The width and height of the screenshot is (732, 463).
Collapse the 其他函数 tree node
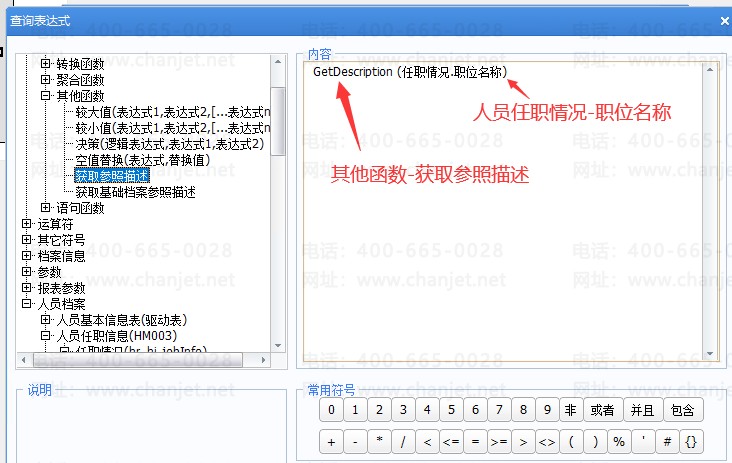[x=45, y=96]
